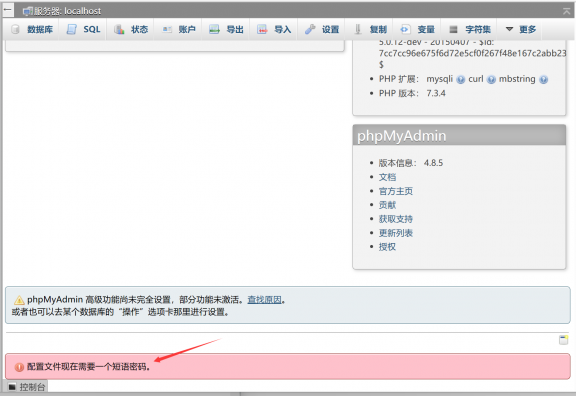Click the export icon
This screenshot has width=576, height=396.
(214, 29)
